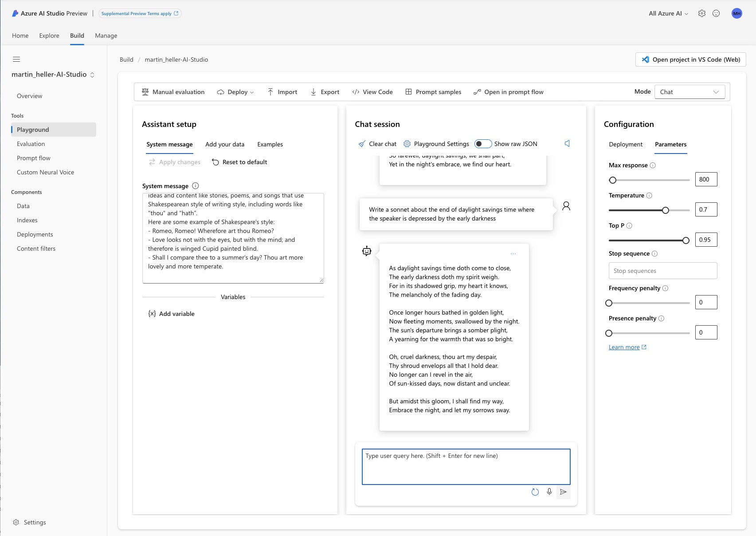Click the send arrow icon
756x536 pixels.
click(x=563, y=492)
